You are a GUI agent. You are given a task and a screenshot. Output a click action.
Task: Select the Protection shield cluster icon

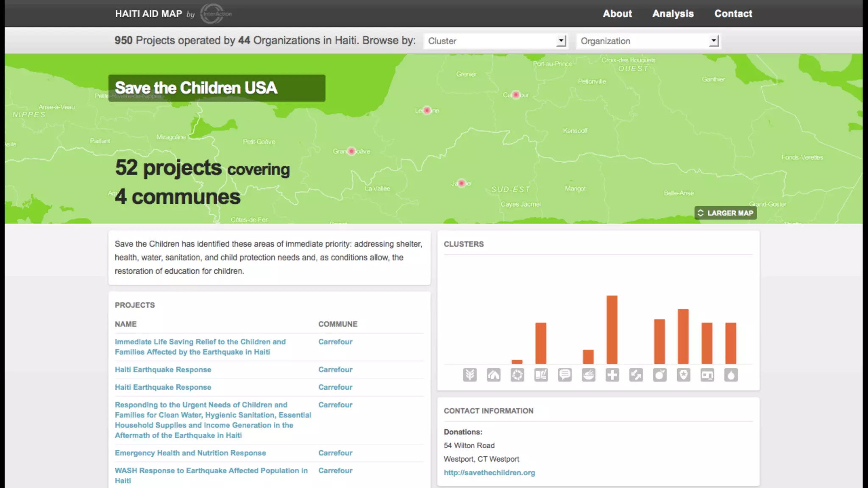tap(683, 375)
